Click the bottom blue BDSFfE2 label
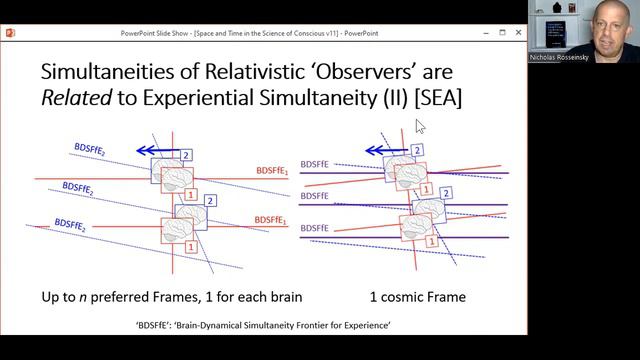Screen dimensions: 640x360 pos(70,224)
